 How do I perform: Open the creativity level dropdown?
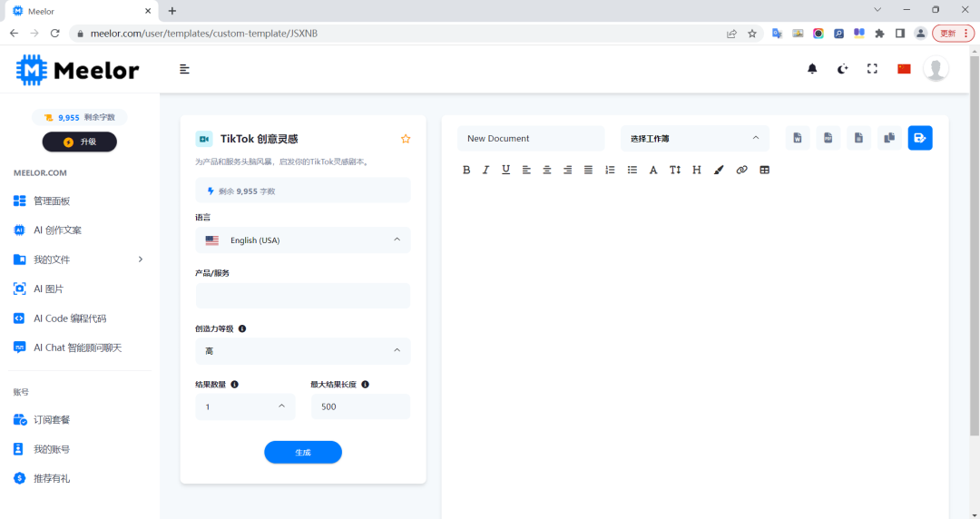pyautogui.click(x=303, y=351)
